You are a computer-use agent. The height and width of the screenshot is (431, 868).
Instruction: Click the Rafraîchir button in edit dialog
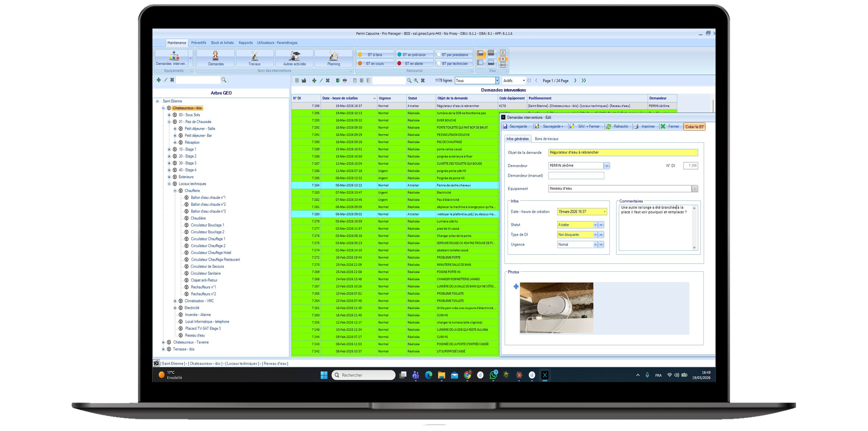(617, 127)
